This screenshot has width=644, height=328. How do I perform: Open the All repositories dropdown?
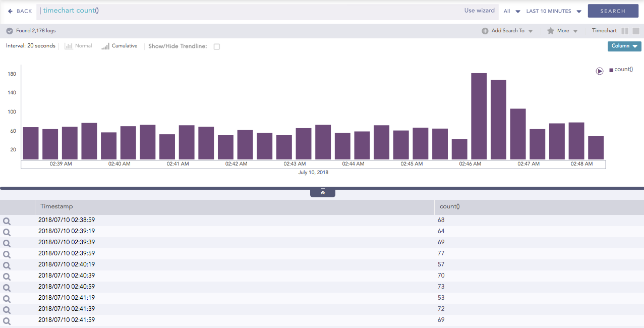point(511,11)
